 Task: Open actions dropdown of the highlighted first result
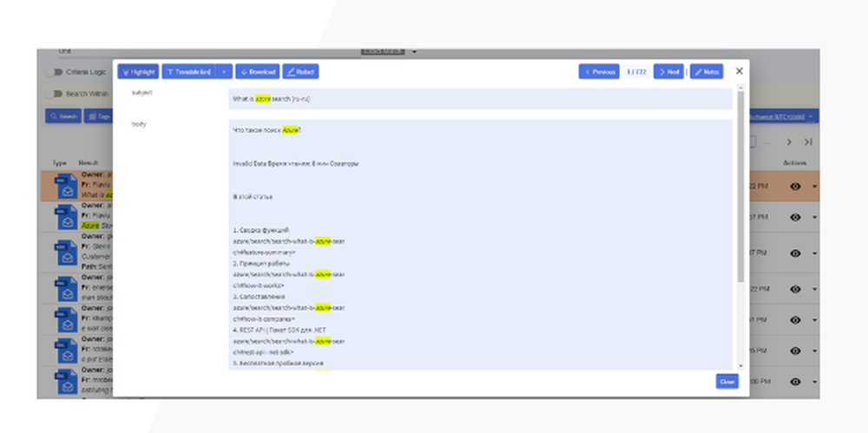point(814,187)
